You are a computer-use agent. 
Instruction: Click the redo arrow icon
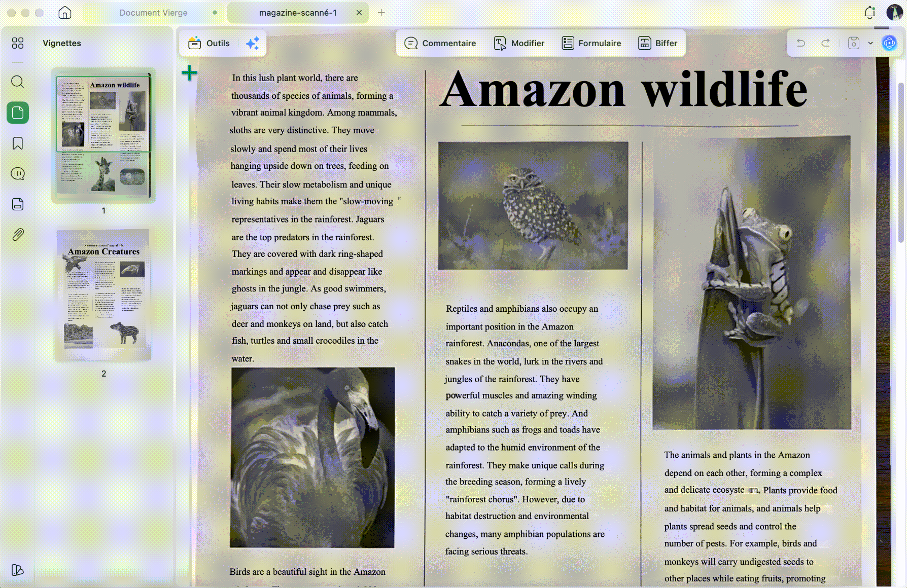826,43
